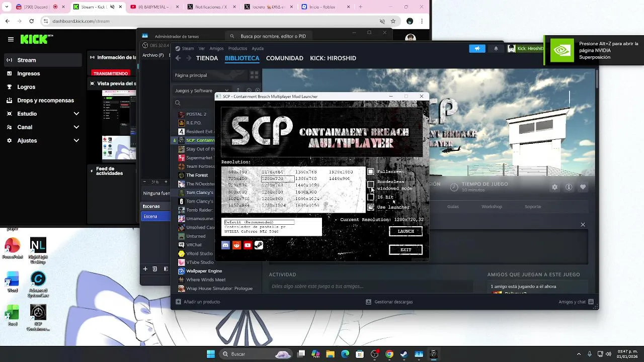Select Default (Recommended) graphics driver

click(259, 222)
